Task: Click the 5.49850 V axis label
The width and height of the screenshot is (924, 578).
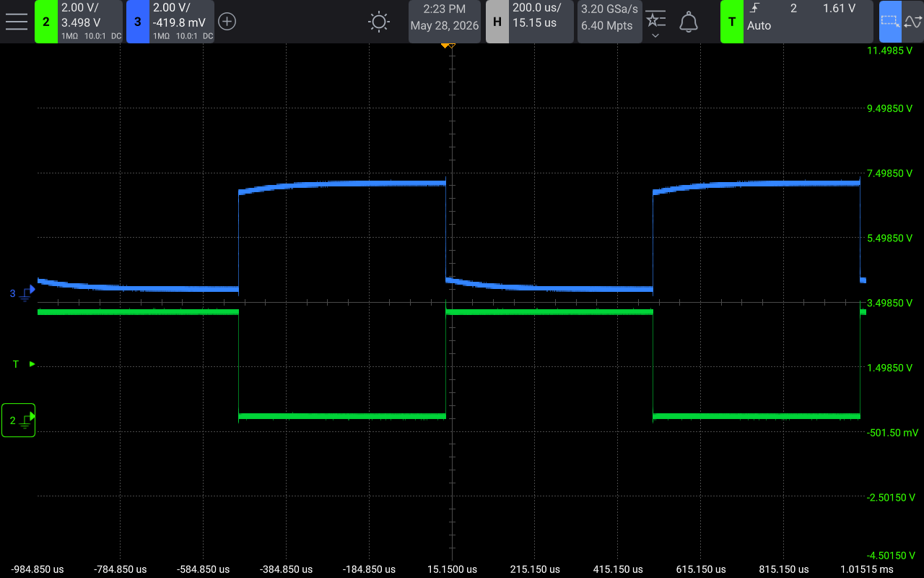Action: (889, 238)
